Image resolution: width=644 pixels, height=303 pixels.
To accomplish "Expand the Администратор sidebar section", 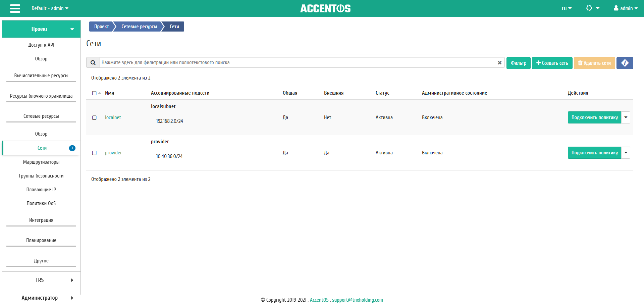I will click(41, 298).
